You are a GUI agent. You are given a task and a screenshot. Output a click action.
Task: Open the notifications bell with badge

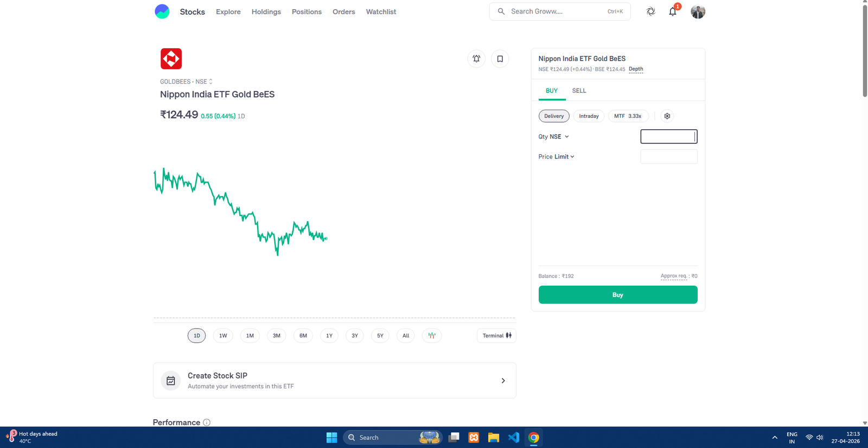pyautogui.click(x=673, y=11)
